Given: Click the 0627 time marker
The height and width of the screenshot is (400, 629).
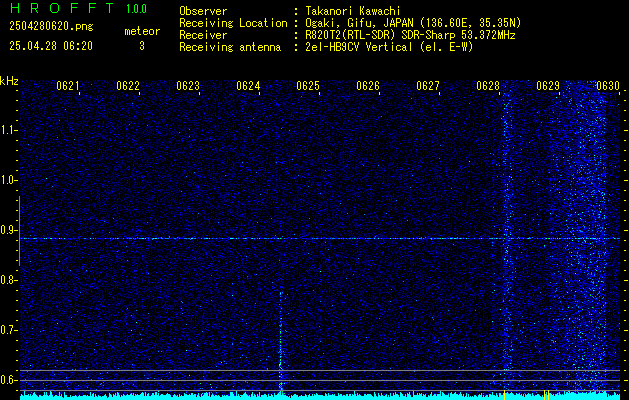Looking at the screenshot, I should click(428, 86).
